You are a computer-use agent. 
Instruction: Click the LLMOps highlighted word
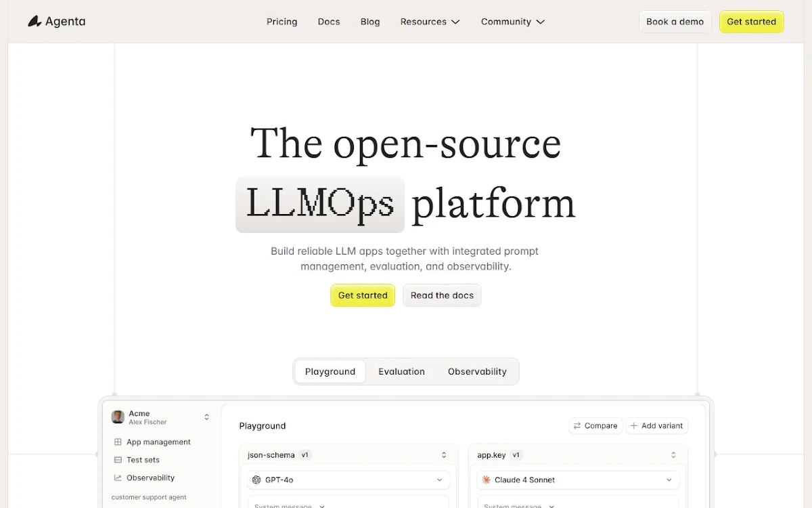pyautogui.click(x=320, y=204)
